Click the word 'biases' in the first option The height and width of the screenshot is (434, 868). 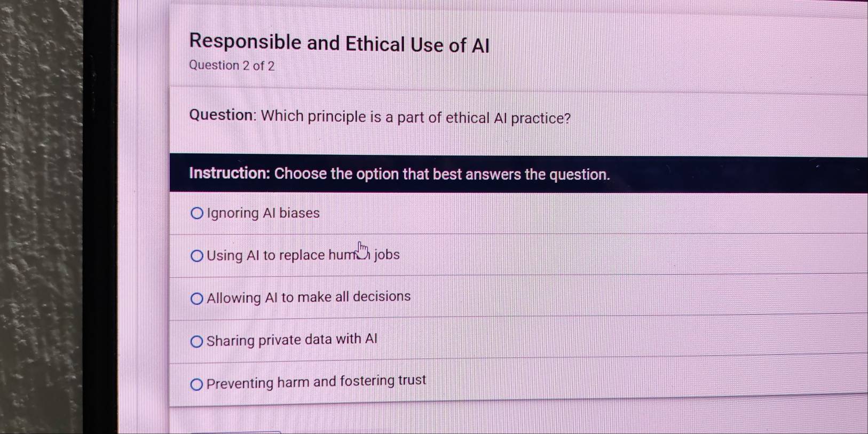tap(299, 213)
